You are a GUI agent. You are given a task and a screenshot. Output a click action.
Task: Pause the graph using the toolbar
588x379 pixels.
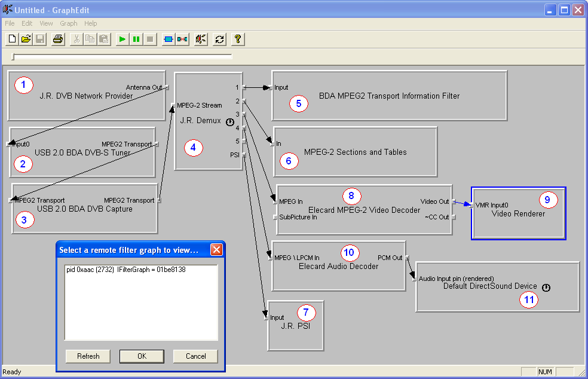pos(136,39)
